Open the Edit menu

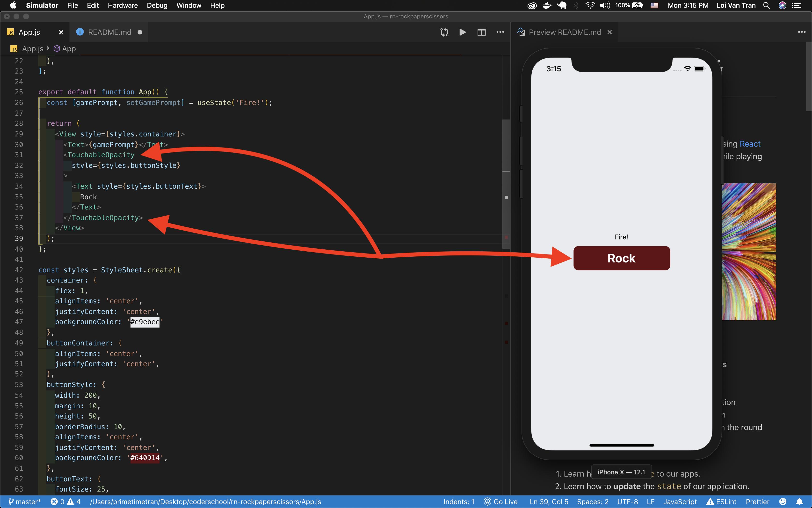(x=93, y=5)
